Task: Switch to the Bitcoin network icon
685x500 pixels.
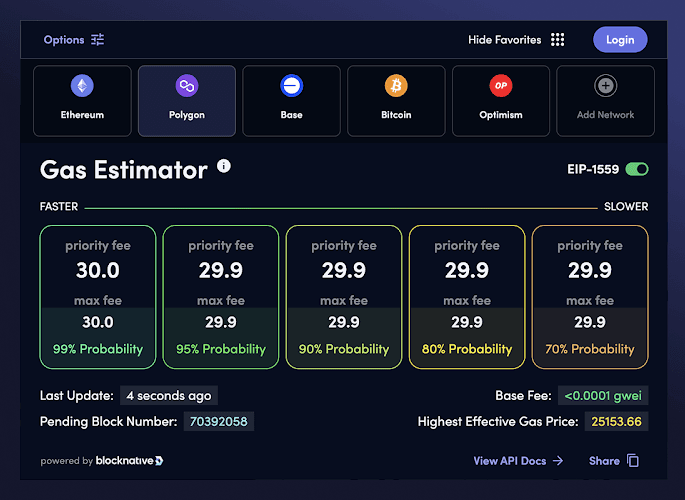Action: pos(396,86)
